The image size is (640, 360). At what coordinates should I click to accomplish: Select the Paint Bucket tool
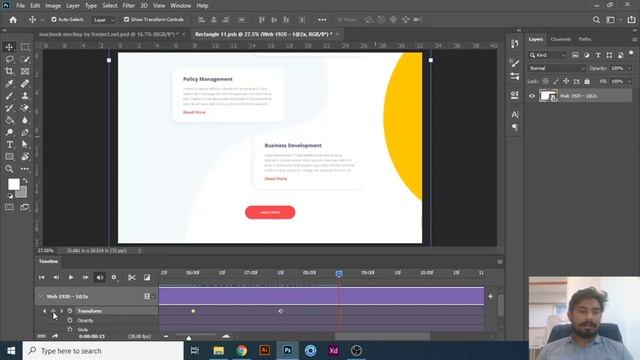pos(9,120)
